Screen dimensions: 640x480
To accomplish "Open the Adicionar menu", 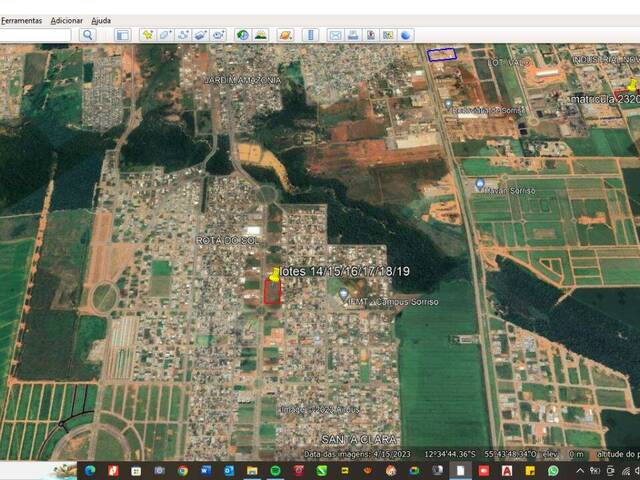I will [67, 20].
